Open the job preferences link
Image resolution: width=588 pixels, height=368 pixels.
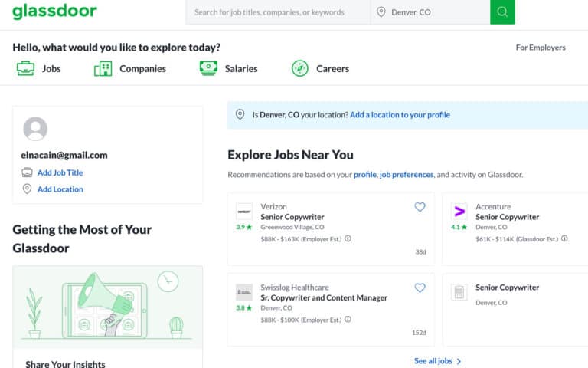click(407, 175)
